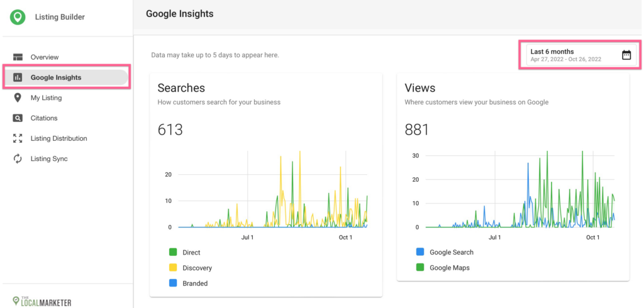Select Google Insights in sidebar
644x308 pixels.
[65, 77]
